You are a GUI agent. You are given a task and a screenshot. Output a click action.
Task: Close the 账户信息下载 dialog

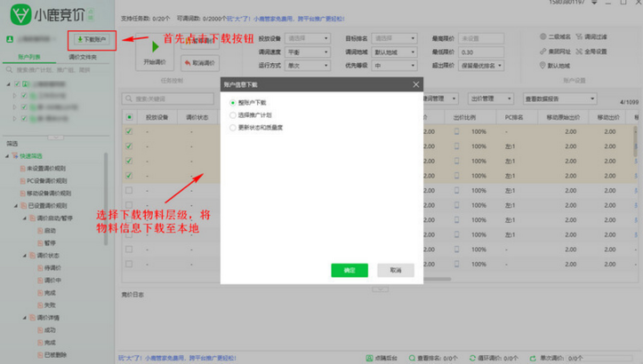[x=416, y=85]
